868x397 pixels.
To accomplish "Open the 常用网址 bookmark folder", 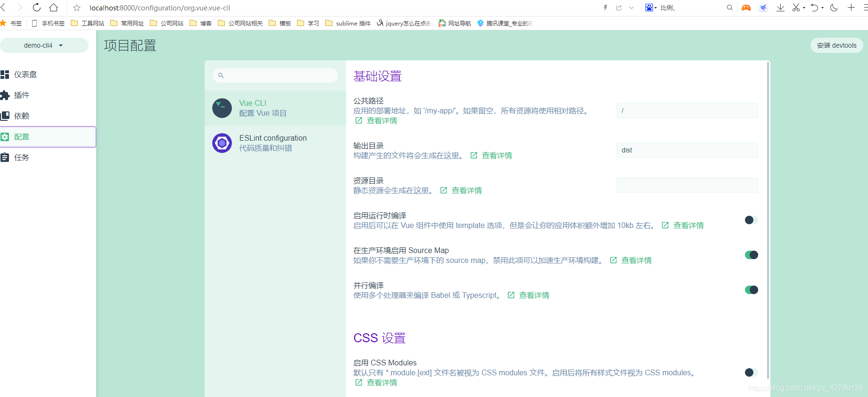I will tap(127, 23).
